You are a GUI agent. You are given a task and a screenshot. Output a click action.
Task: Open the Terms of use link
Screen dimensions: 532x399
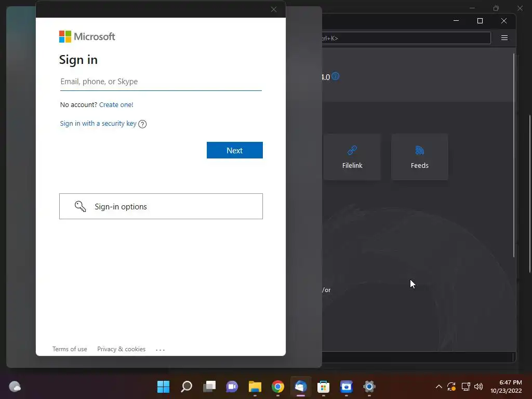(x=70, y=349)
